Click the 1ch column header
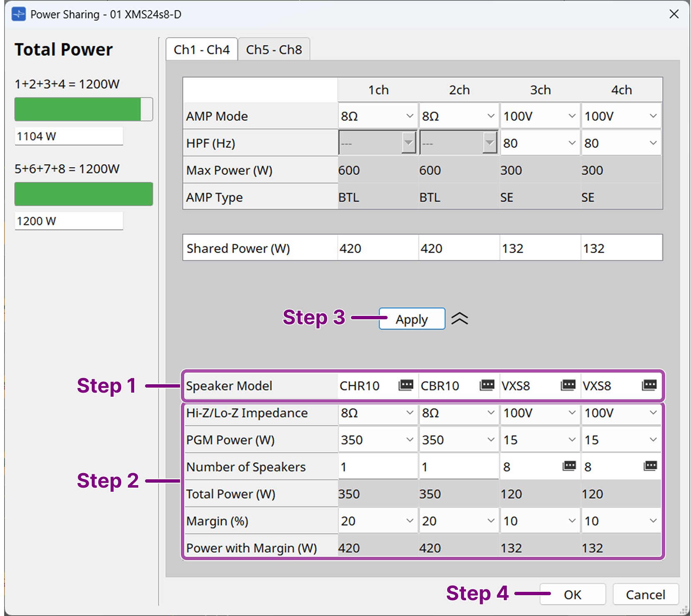This screenshot has width=691, height=616. pos(378,90)
